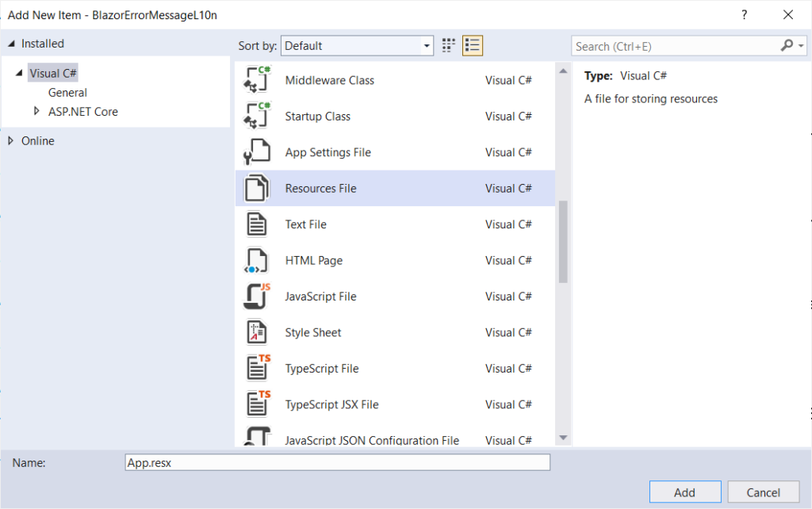Select the JavaScript File item name
The width and height of the screenshot is (812, 509).
point(320,297)
